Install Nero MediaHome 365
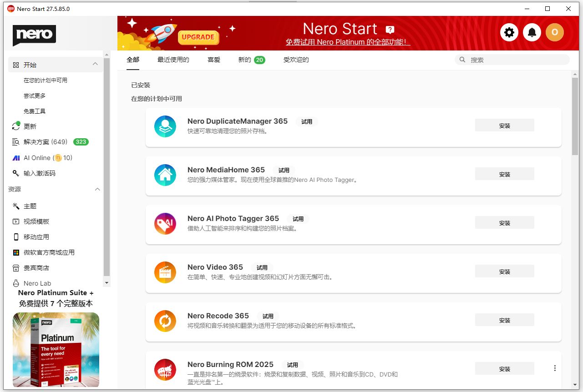The height and width of the screenshot is (392, 583). (505, 174)
